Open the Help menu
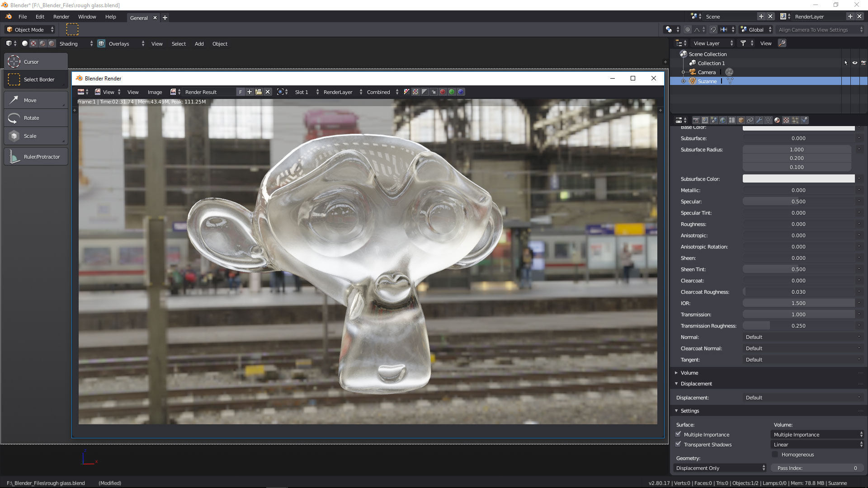Screen dimensions: 868x488 [111, 17]
